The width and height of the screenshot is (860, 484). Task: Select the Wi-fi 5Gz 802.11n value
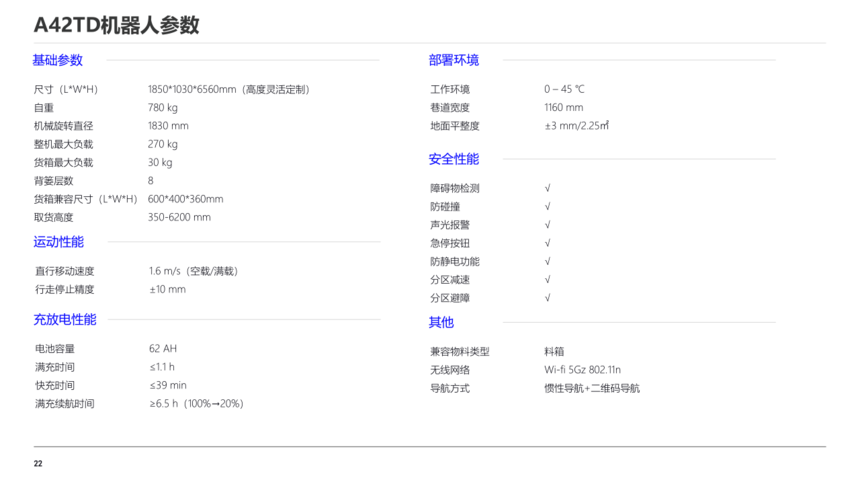[x=582, y=370]
